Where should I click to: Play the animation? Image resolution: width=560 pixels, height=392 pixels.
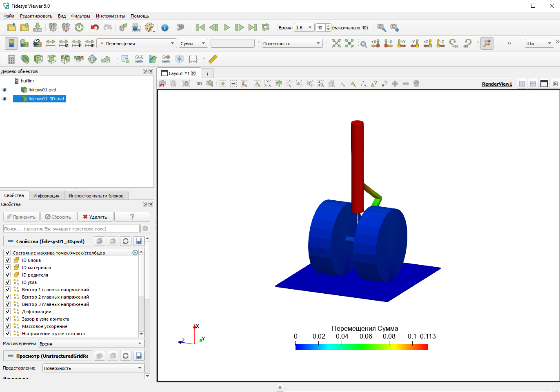[x=227, y=27]
